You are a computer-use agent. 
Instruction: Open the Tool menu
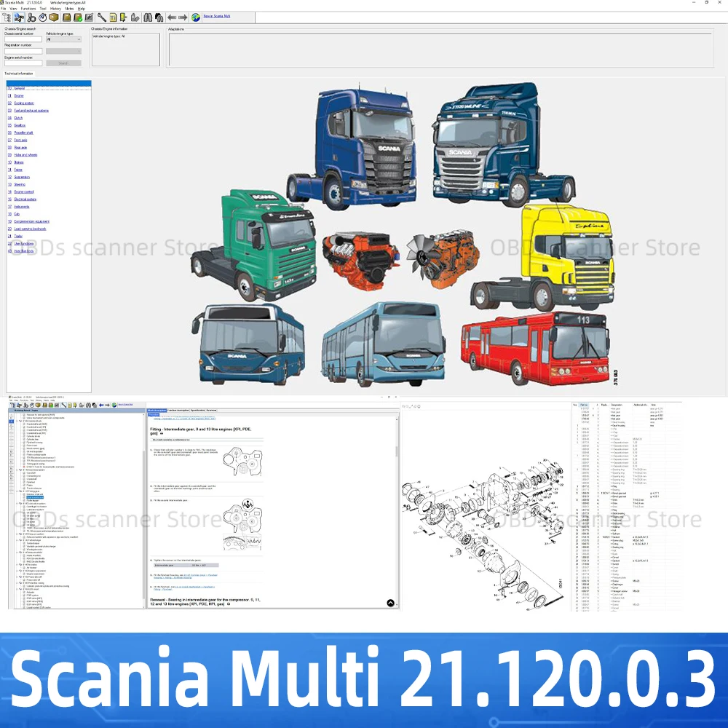pyautogui.click(x=43, y=8)
